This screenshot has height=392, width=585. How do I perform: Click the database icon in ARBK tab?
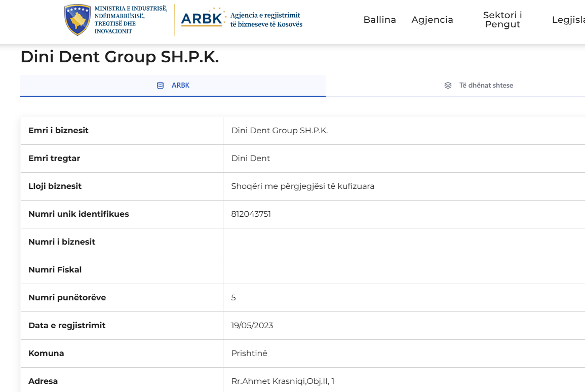[160, 86]
